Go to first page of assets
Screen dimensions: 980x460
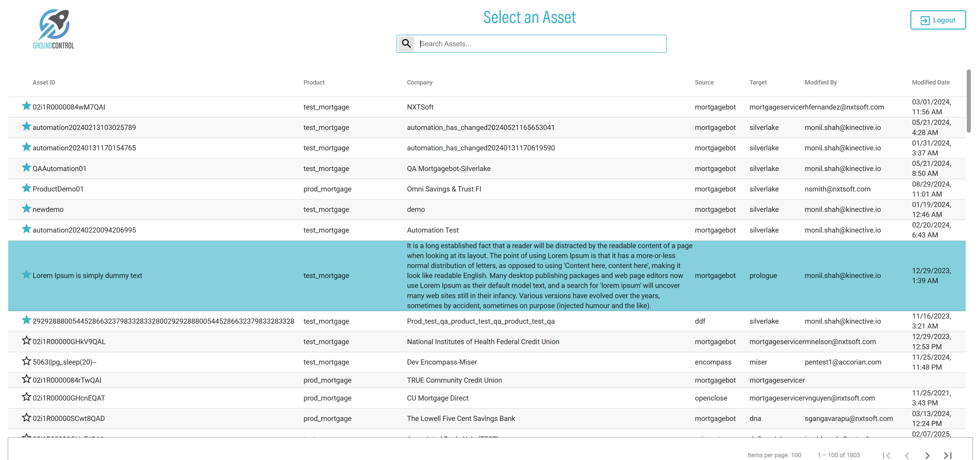[x=886, y=455]
